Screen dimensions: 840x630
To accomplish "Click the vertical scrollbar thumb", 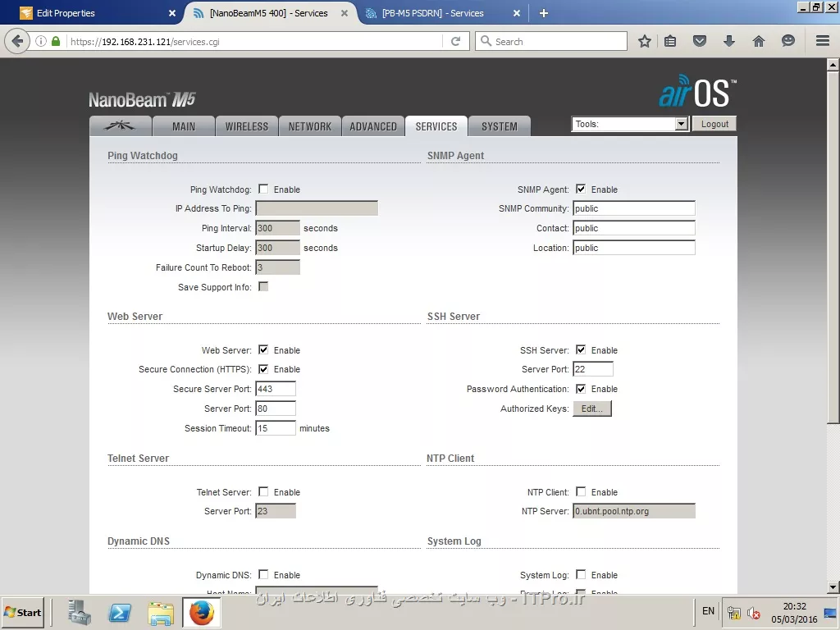I will coord(833,246).
